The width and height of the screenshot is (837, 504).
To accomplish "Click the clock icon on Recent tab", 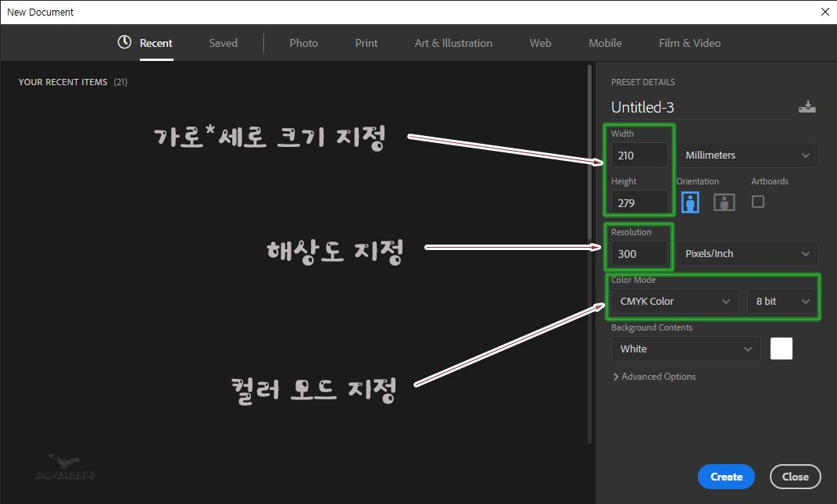I will pos(124,42).
